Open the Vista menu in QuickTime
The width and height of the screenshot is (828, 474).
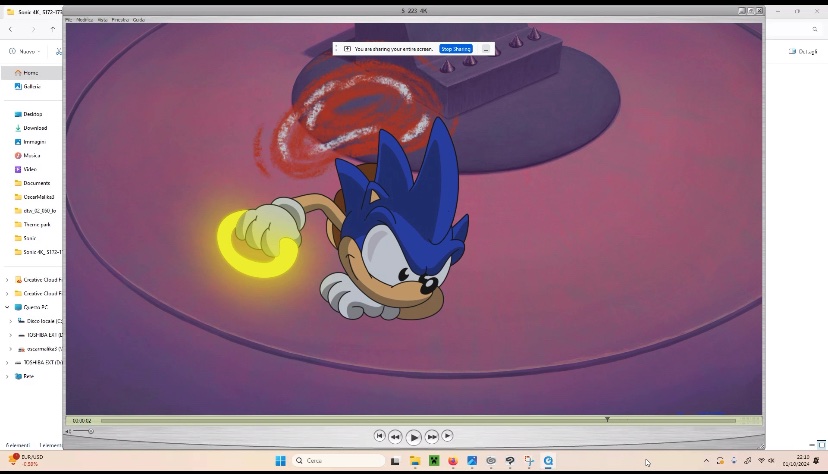(102, 20)
